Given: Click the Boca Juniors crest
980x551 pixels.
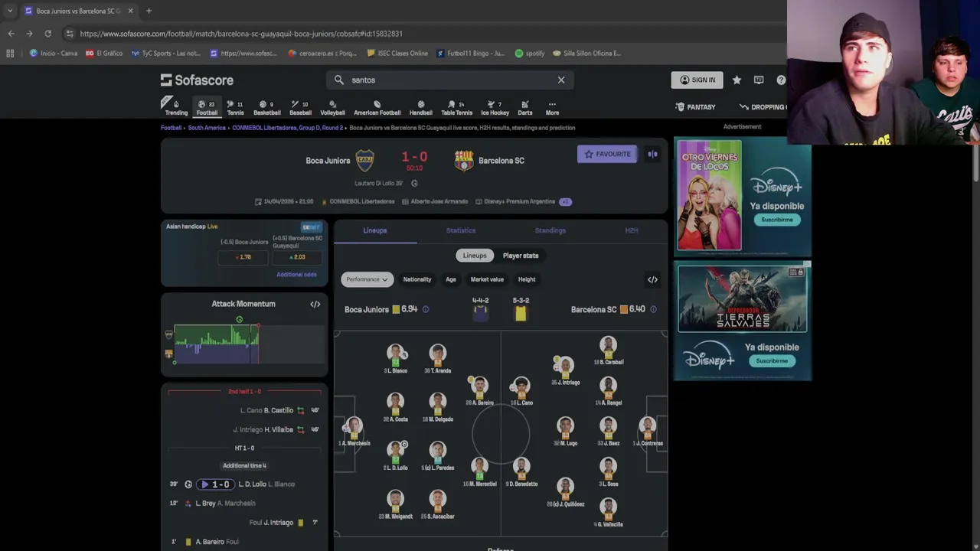Looking at the screenshot, I should click(x=364, y=161).
